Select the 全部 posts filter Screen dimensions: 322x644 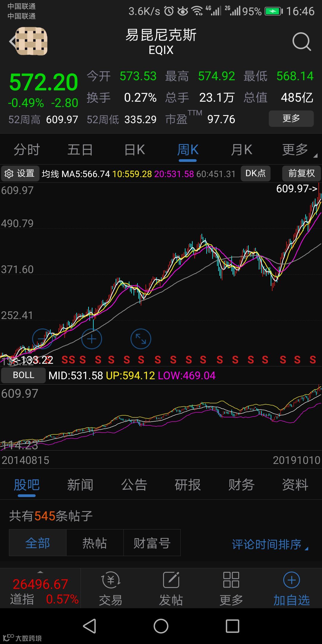click(38, 543)
